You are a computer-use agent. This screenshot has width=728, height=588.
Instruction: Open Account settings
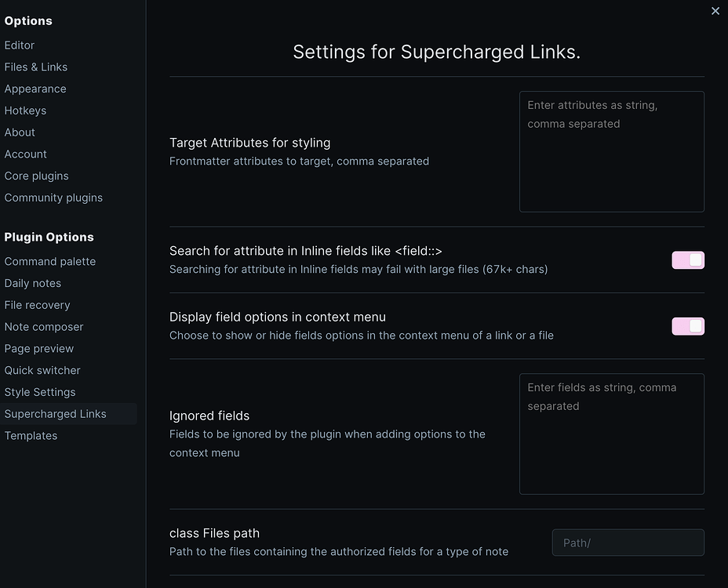point(26,154)
